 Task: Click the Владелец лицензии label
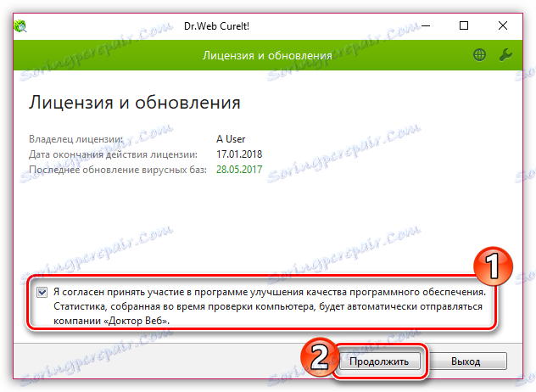75,139
